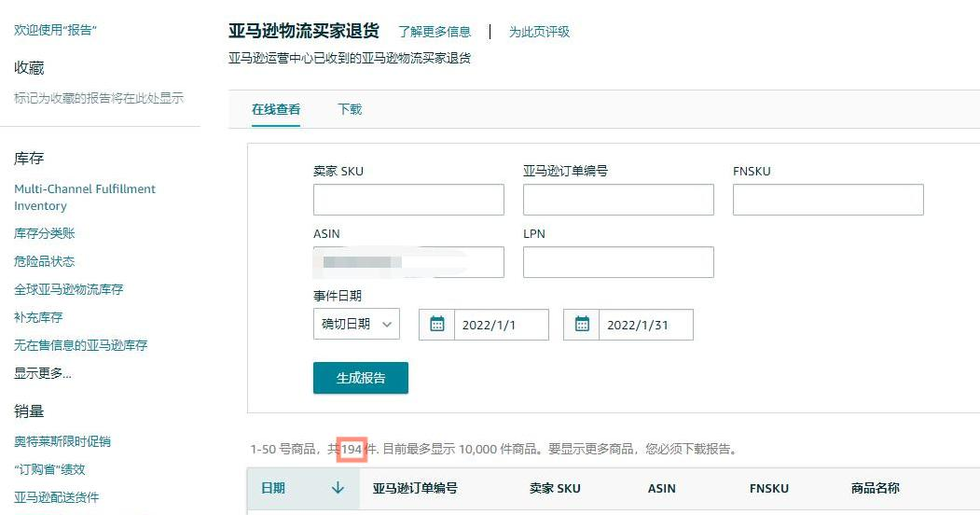Open the end date calendar icon
The width and height of the screenshot is (980, 515).
pyautogui.click(x=582, y=325)
